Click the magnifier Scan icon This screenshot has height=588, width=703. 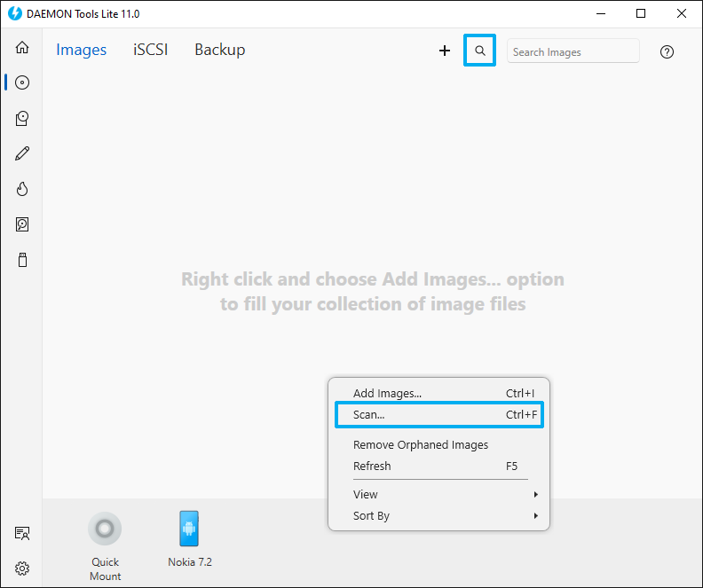tap(479, 51)
